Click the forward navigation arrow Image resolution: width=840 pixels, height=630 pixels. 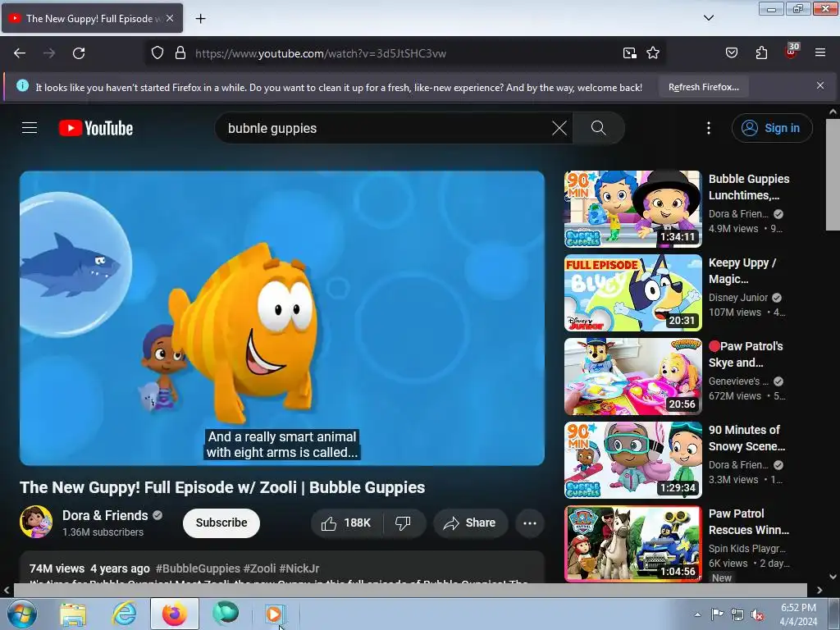pos(49,53)
